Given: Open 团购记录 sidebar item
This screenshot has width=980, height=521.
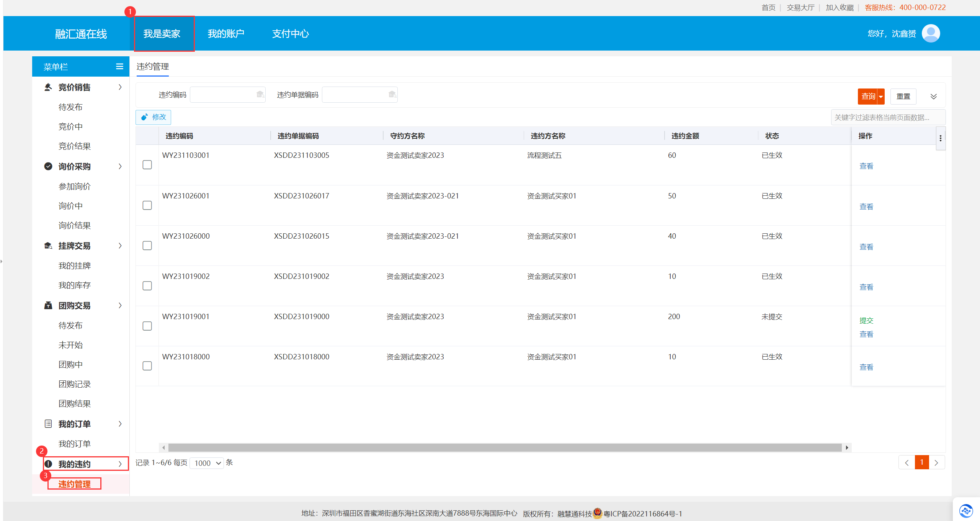Looking at the screenshot, I should [75, 384].
